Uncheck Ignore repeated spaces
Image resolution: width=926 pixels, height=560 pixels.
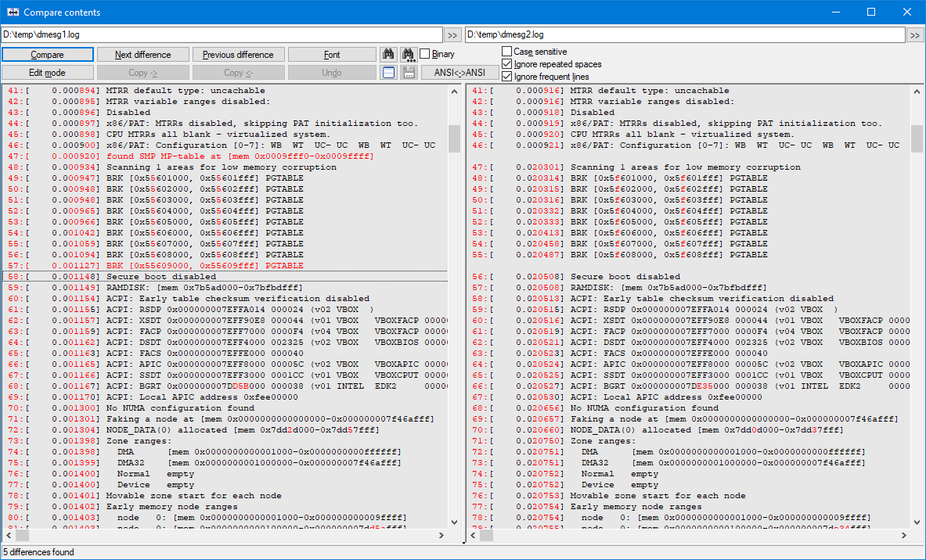pyautogui.click(x=506, y=64)
